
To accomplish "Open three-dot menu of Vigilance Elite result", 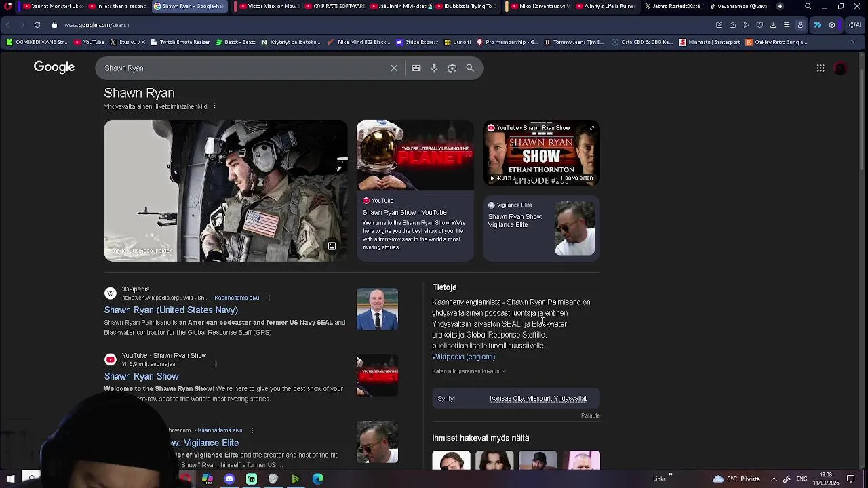I will 252,430.
